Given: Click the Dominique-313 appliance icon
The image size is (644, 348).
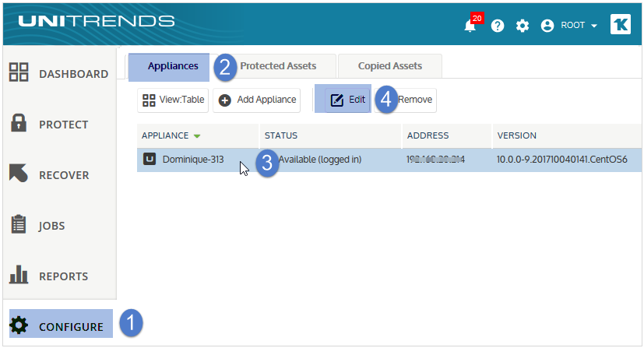Looking at the screenshot, I should 149,159.
